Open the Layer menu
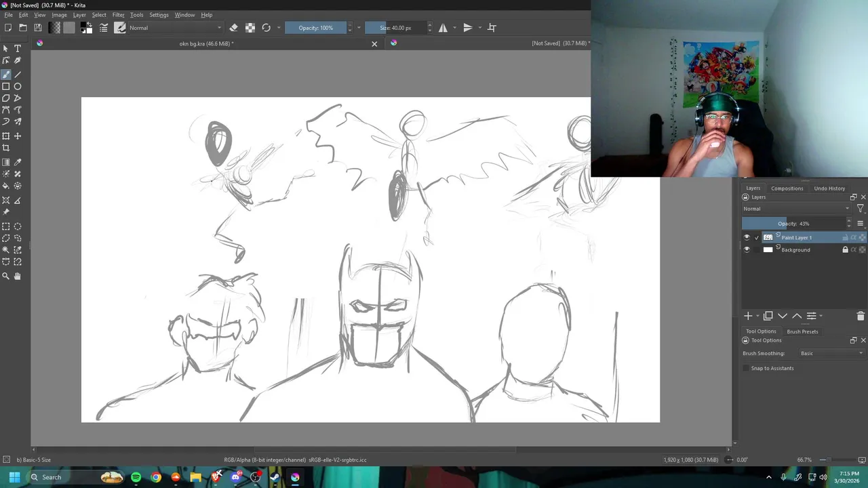This screenshot has width=868, height=488. [79, 15]
